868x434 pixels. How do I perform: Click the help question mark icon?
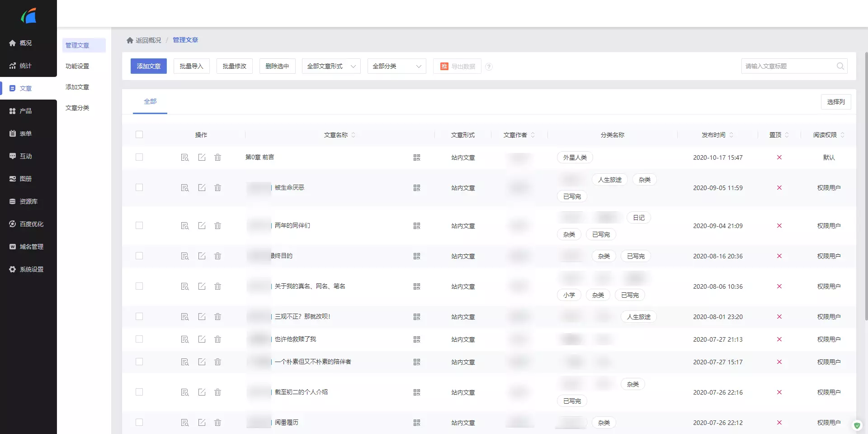pos(489,67)
